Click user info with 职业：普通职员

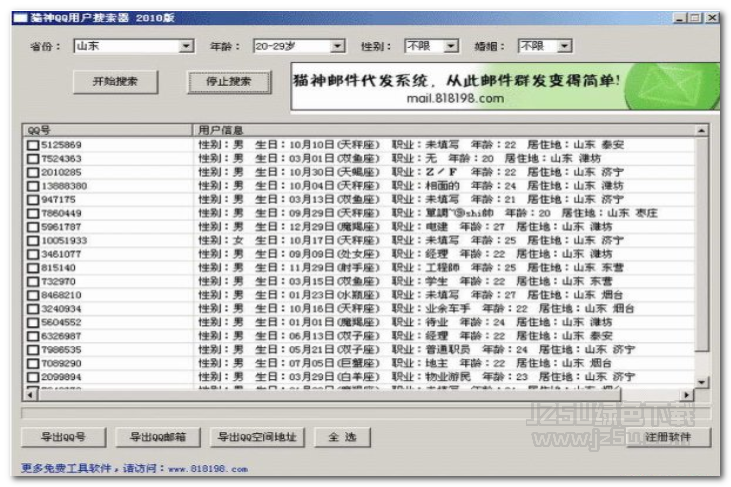point(416,350)
